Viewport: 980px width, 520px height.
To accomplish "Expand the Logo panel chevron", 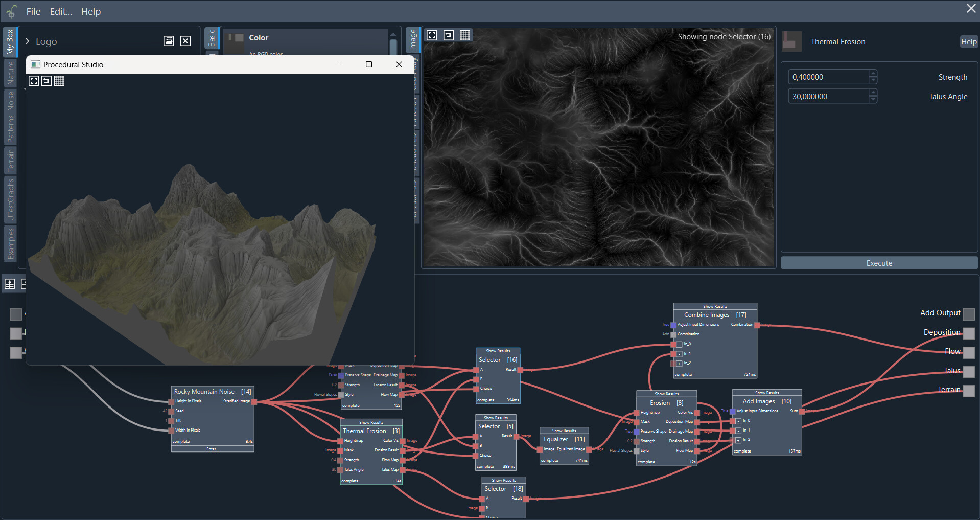I will pos(27,41).
